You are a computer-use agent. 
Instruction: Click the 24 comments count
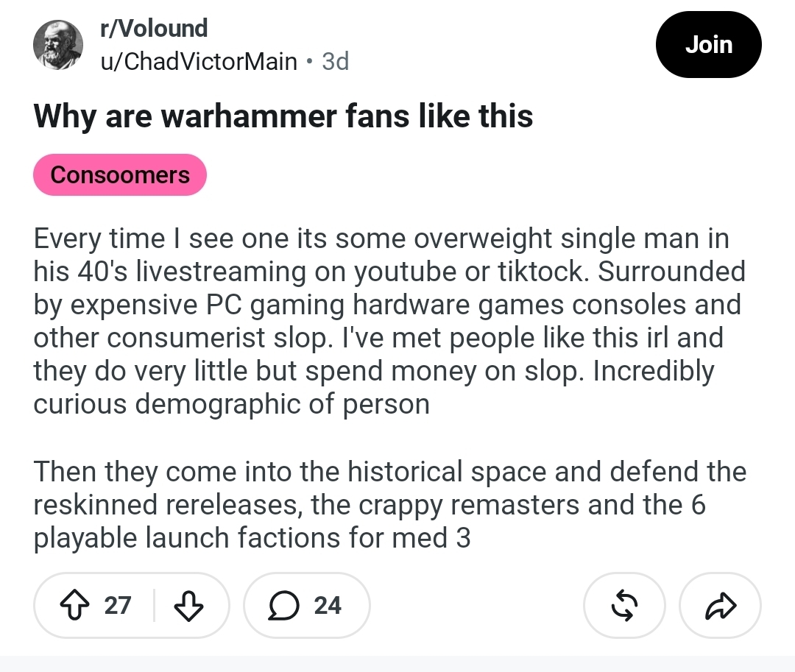[328, 605]
